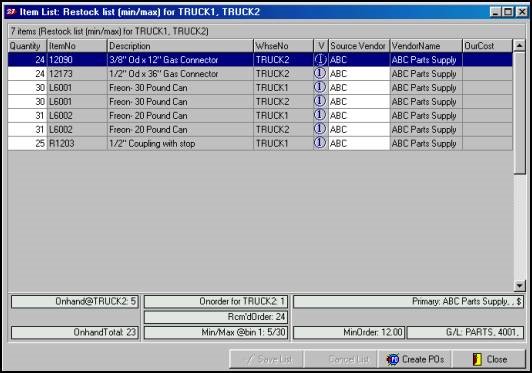The height and width of the screenshot is (373, 532).
Task: Click ABC Parts Supply in the 12090 row
Action: tap(424, 60)
